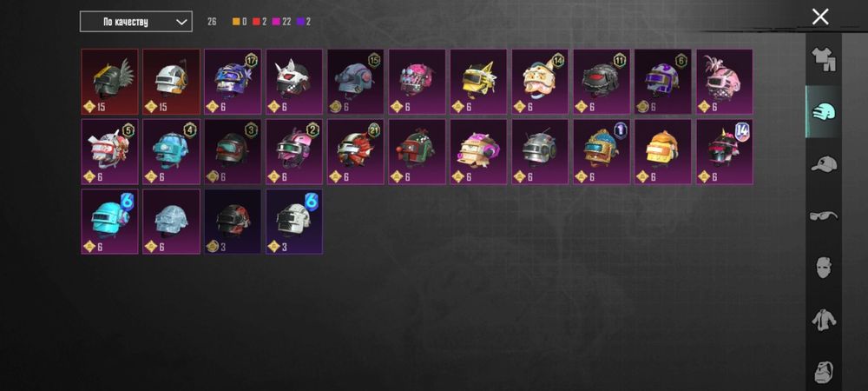The height and width of the screenshot is (391, 868).
Task: Open the glasses category icon
Action: click(824, 215)
